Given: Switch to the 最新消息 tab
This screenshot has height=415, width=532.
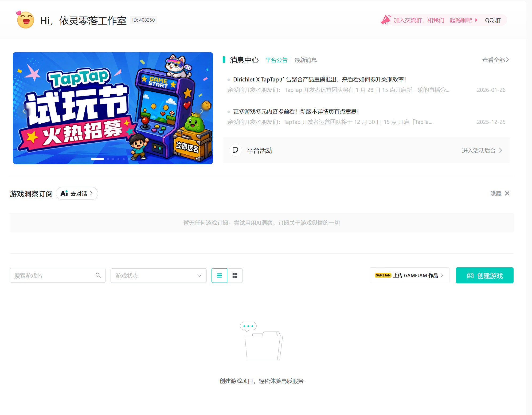Looking at the screenshot, I should point(306,60).
